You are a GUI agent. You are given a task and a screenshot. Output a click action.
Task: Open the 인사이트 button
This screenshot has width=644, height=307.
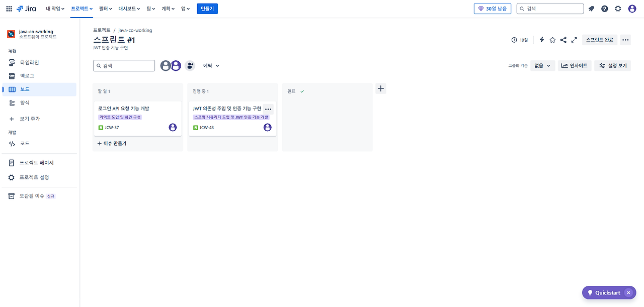[x=575, y=65]
